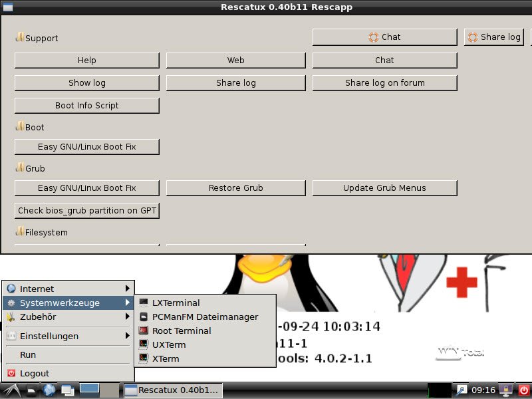Click the window switcher icon in taskbar
This screenshot has width=532, height=399.
[x=68, y=390]
